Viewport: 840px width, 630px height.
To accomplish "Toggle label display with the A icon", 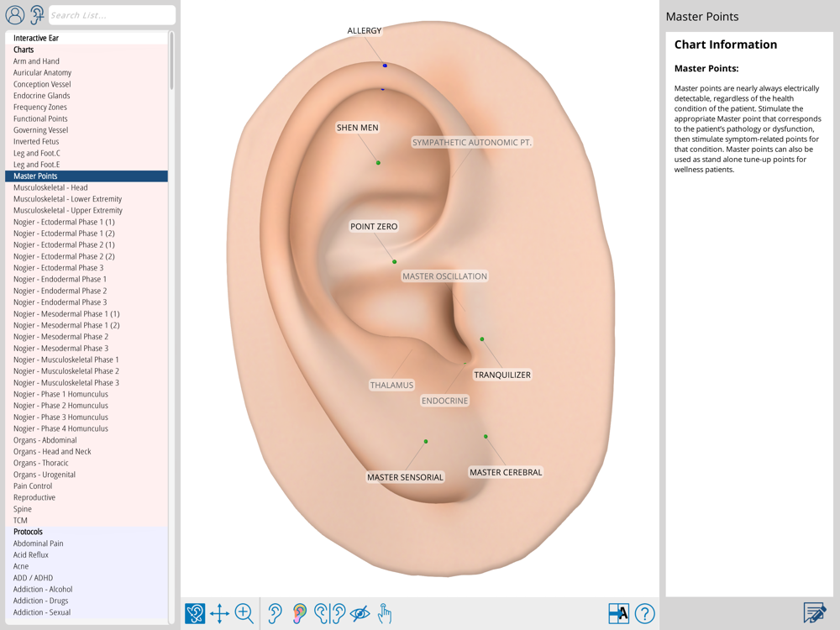I will pos(618,613).
